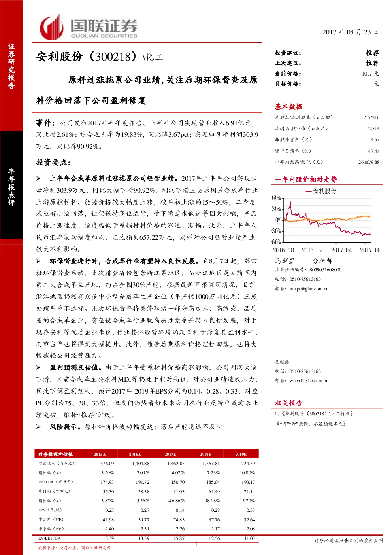
Task: Click 2019E revenue value 1,724.59
Action: (246, 464)
